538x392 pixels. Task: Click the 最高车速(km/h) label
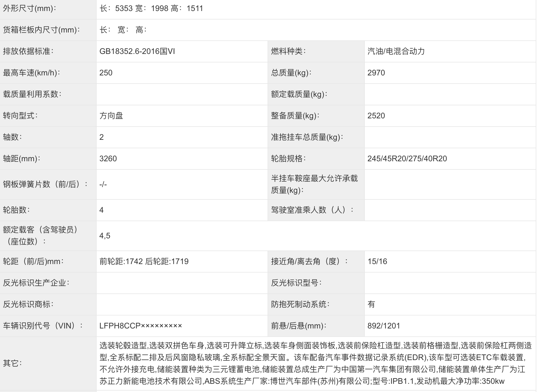point(31,73)
